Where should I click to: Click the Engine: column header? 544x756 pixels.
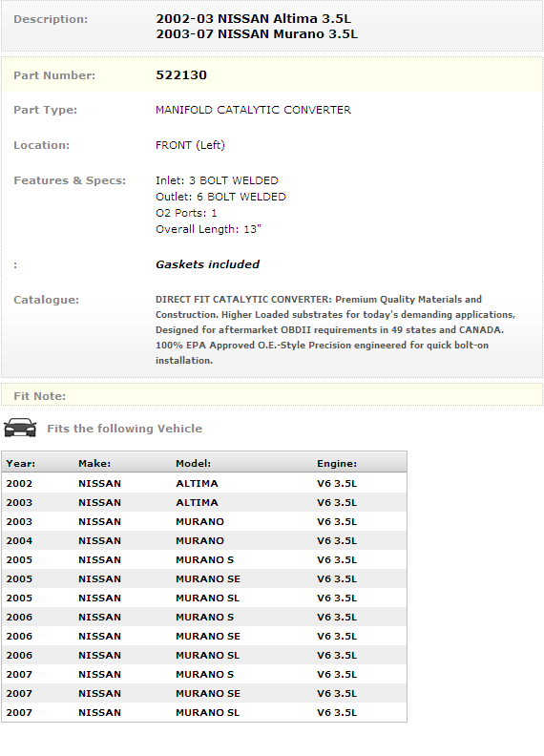point(337,463)
